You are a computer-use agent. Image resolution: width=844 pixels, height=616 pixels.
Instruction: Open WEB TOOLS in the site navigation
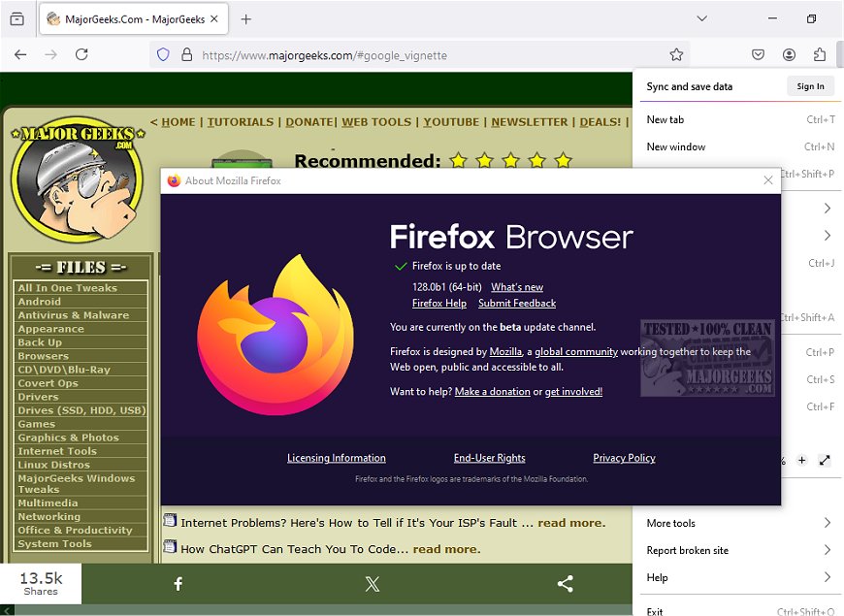click(x=376, y=122)
